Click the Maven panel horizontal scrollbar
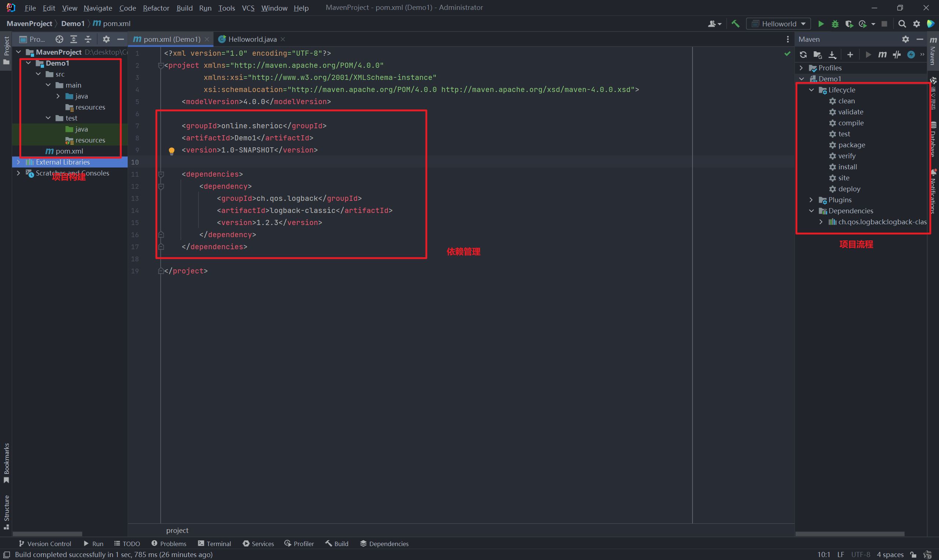Viewport: 939px width, 560px height. tap(850, 534)
